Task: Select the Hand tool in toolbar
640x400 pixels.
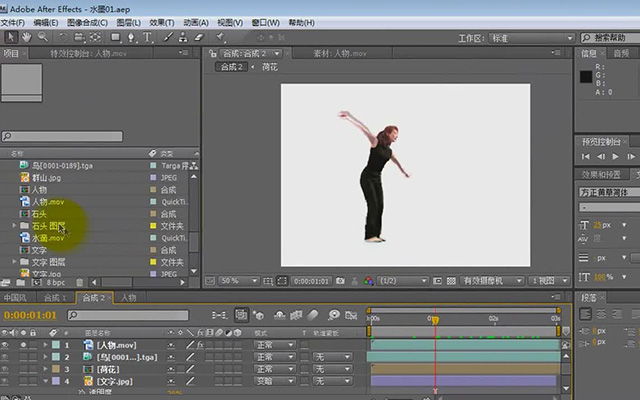Action: click(x=27, y=38)
